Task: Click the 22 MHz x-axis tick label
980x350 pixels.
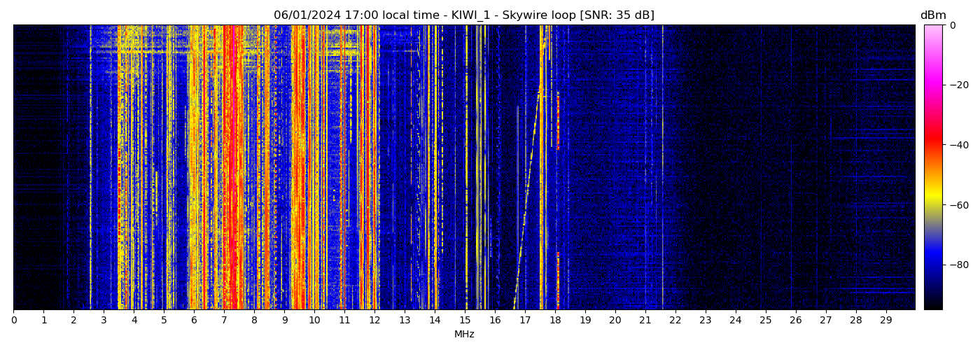Action: 675,321
